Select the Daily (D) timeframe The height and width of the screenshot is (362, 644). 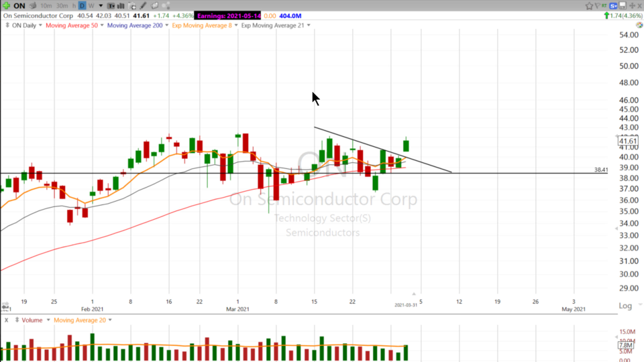tap(82, 6)
